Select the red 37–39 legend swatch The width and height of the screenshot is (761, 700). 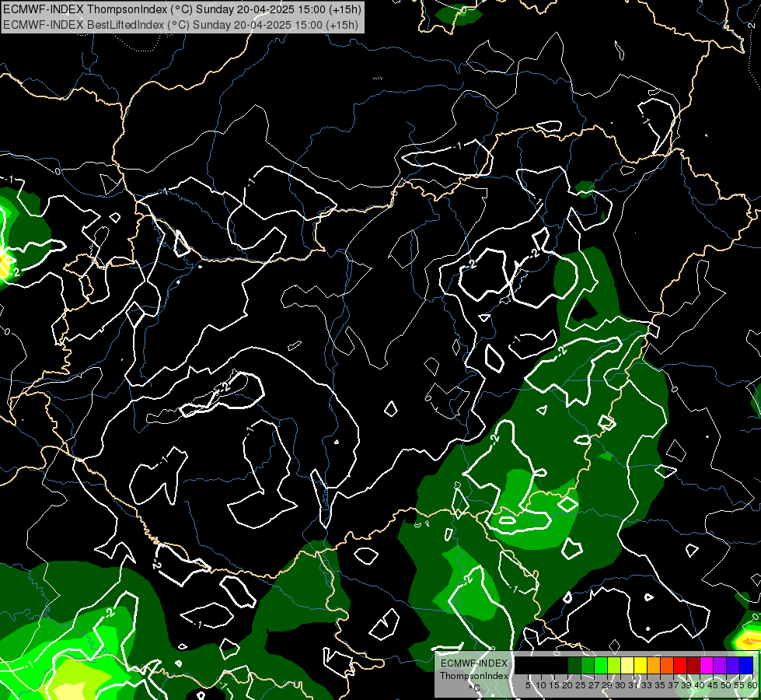point(680,666)
